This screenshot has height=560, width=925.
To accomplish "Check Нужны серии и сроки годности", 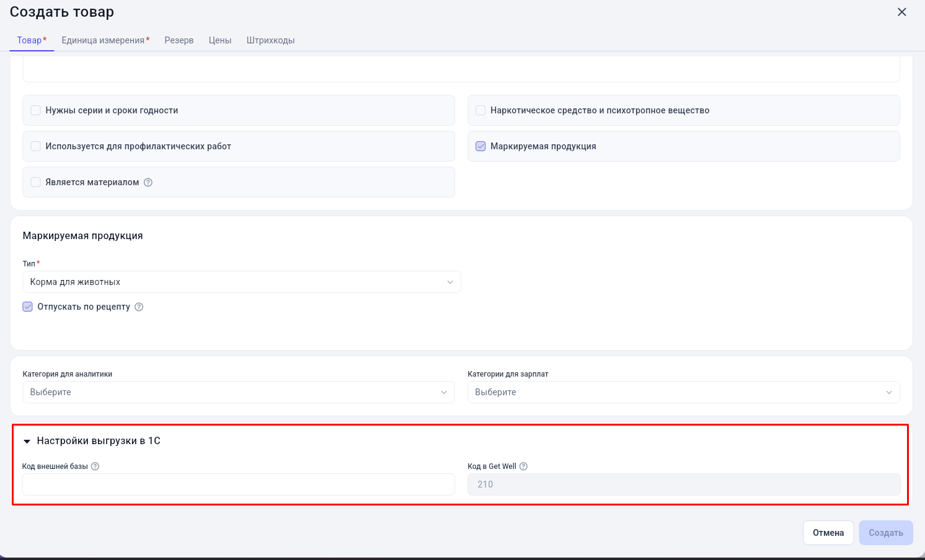I will 36,110.
